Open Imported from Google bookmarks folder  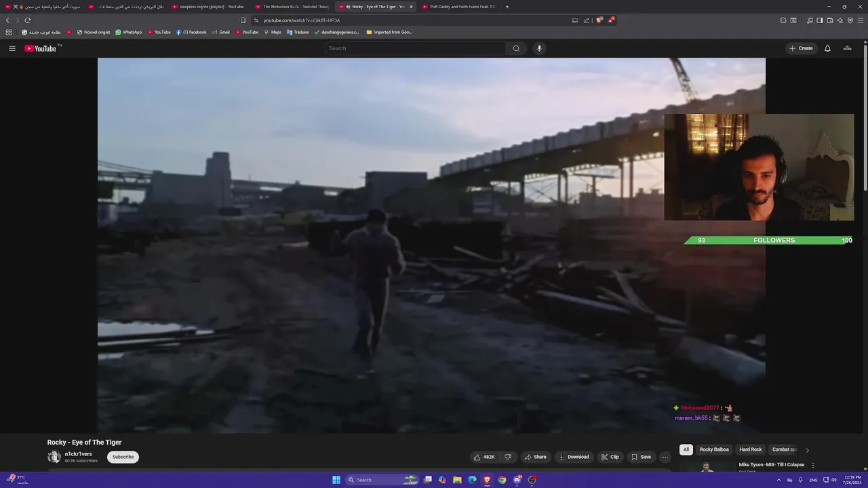click(x=389, y=32)
